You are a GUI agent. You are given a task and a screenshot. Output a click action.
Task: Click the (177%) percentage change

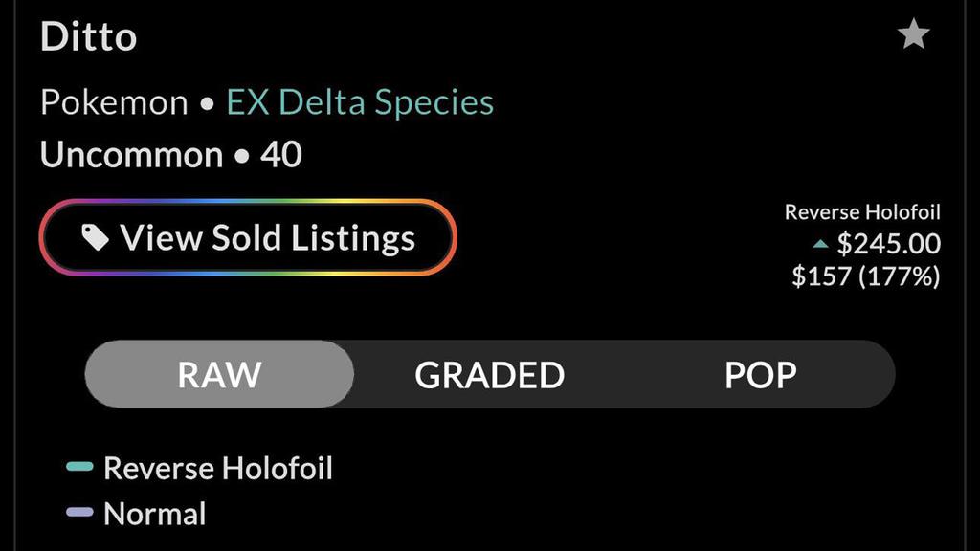click(900, 276)
